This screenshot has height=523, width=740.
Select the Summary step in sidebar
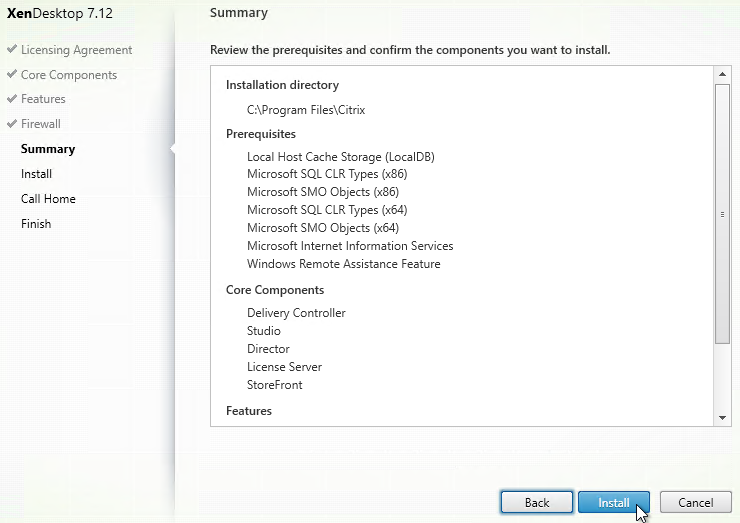(48, 149)
